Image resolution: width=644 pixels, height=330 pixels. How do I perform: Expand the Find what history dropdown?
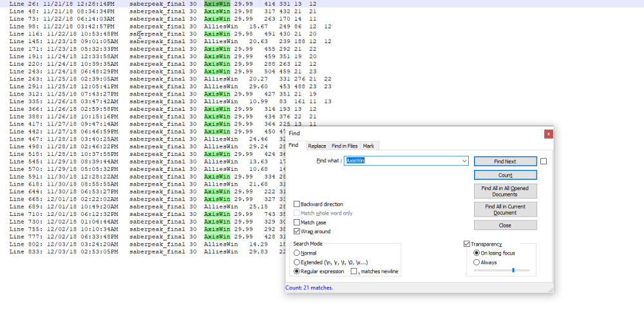(464, 160)
